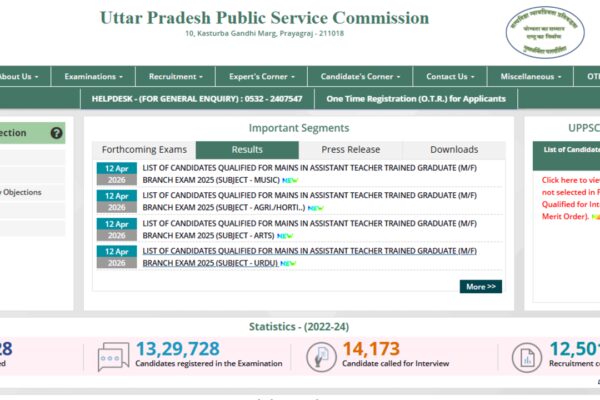The height and width of the screenshot is (400, 600).
Task: Click the List of Candidates green header
Action: point(566,155)
